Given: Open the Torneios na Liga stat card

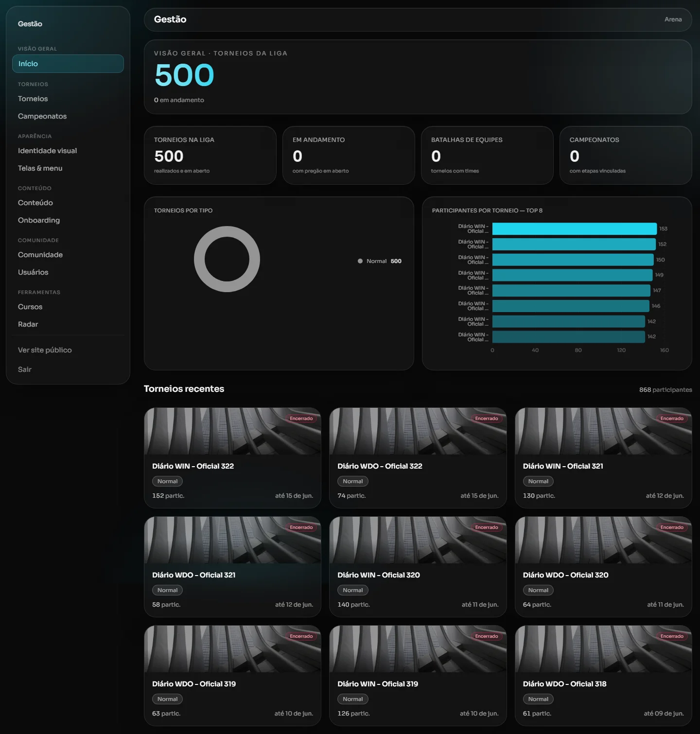Looking at the screenshot, I should point(210,156).
